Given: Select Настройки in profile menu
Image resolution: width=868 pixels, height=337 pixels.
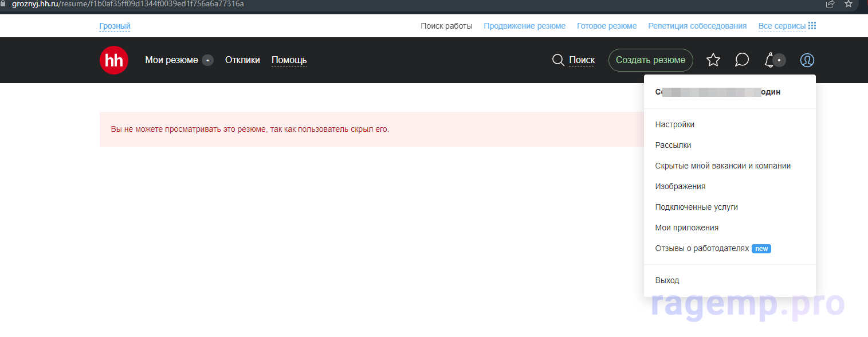Looking at the screenshot, I should point(674,124).
